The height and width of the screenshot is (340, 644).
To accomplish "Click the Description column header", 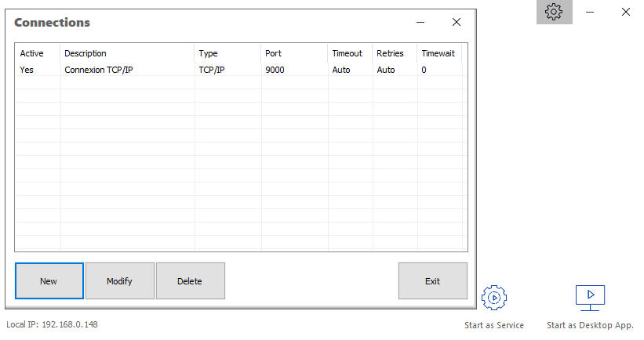I will pyautogui.click(x=127, y=53).
